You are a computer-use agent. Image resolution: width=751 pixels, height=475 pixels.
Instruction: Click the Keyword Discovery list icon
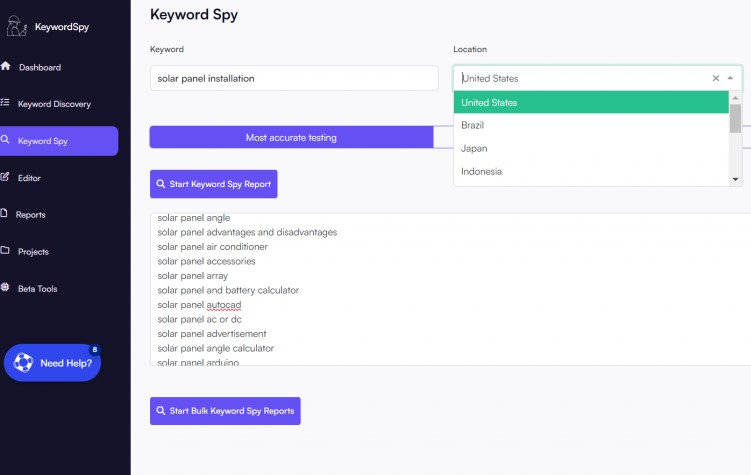(6, 103)
